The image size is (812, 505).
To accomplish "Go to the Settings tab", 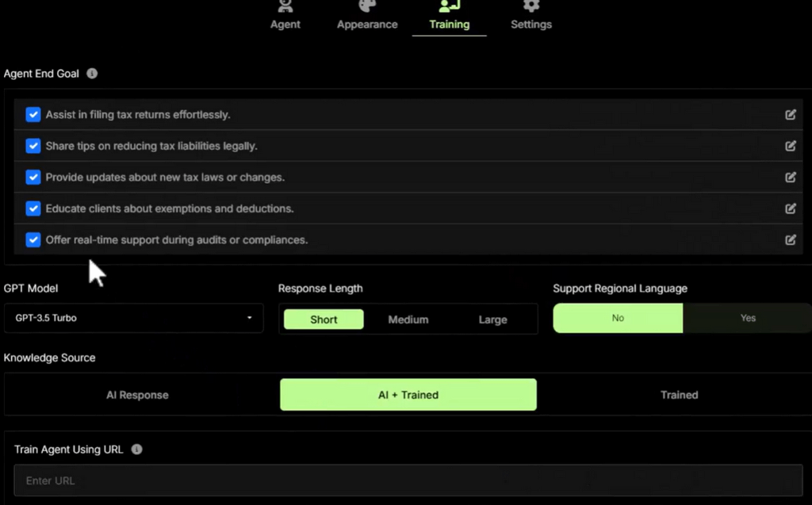I will click(531, 17).
